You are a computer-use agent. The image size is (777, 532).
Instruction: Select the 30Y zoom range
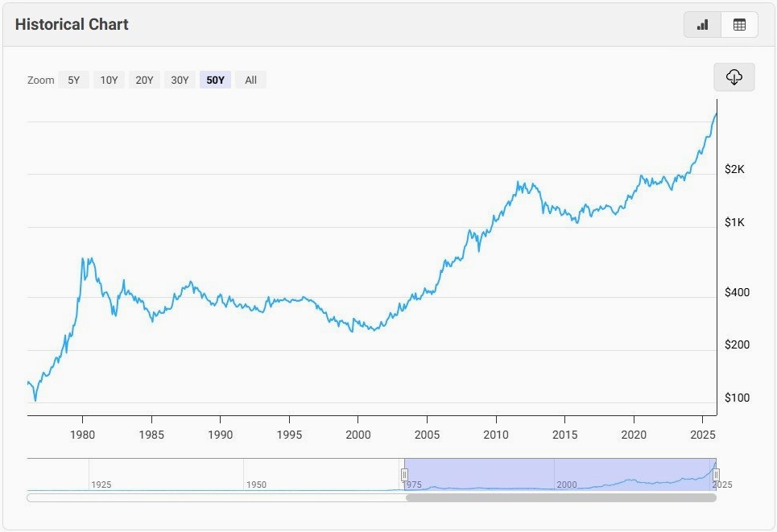coord(180,80)
